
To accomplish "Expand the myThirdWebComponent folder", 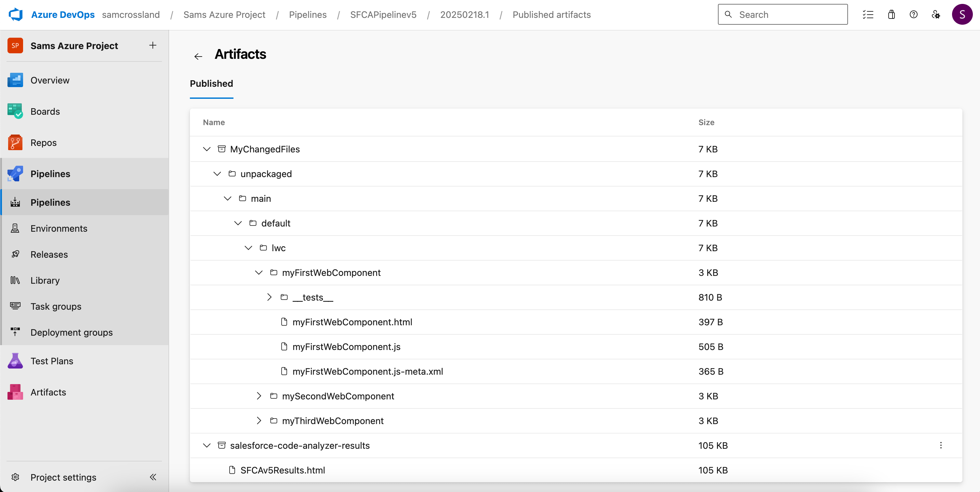I will (259, 421).
